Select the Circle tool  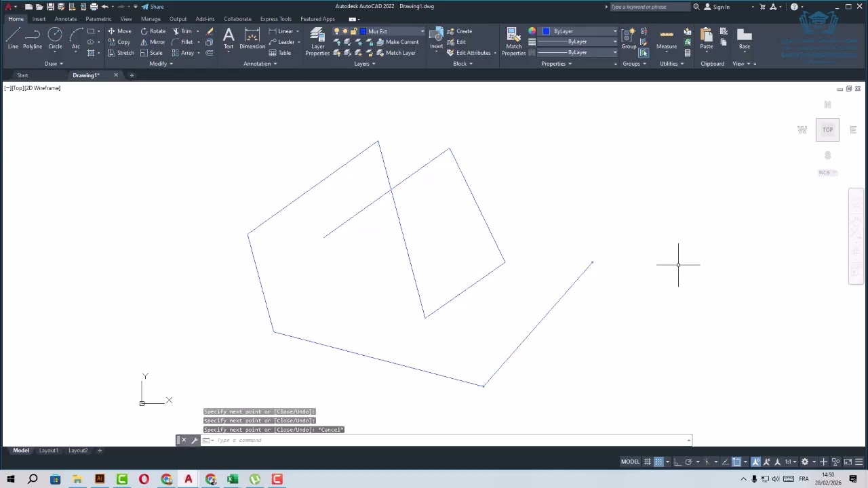(55, 39)
